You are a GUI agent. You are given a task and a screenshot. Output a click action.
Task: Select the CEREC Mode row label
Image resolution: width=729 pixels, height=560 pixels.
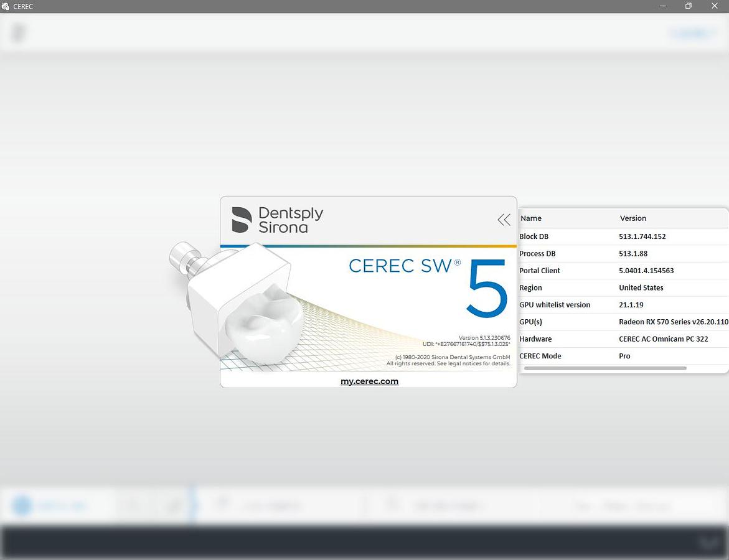click(540, 356)
